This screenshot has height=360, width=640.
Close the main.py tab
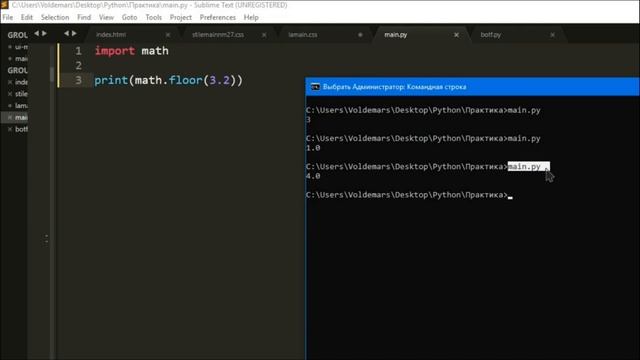[456, 35]
